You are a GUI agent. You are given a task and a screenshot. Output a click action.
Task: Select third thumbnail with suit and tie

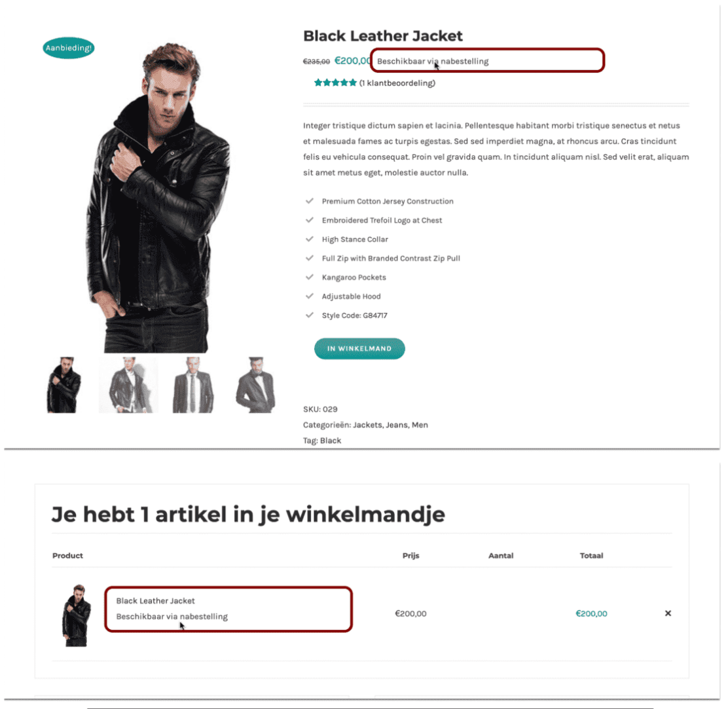193,385
